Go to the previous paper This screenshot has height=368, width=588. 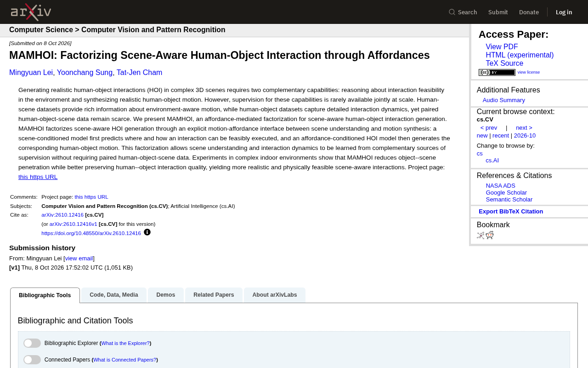coord(489,128)
